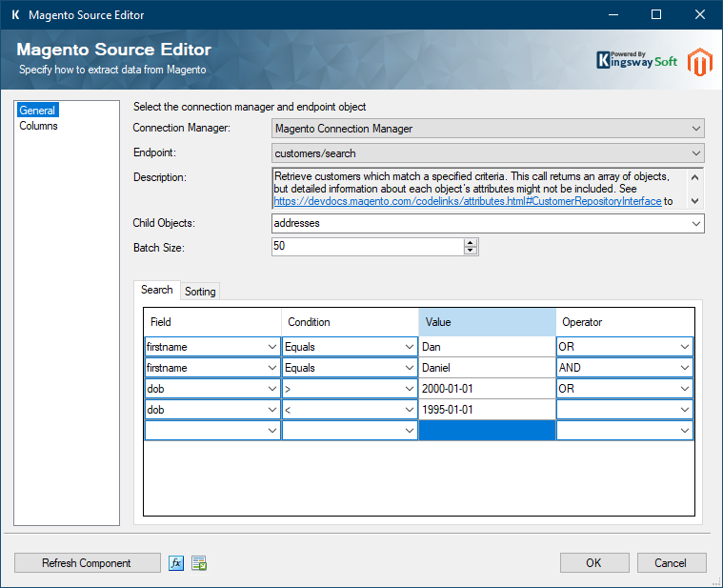
Task: Open the > condition dropdown for dob
Action: coord(409,389)
